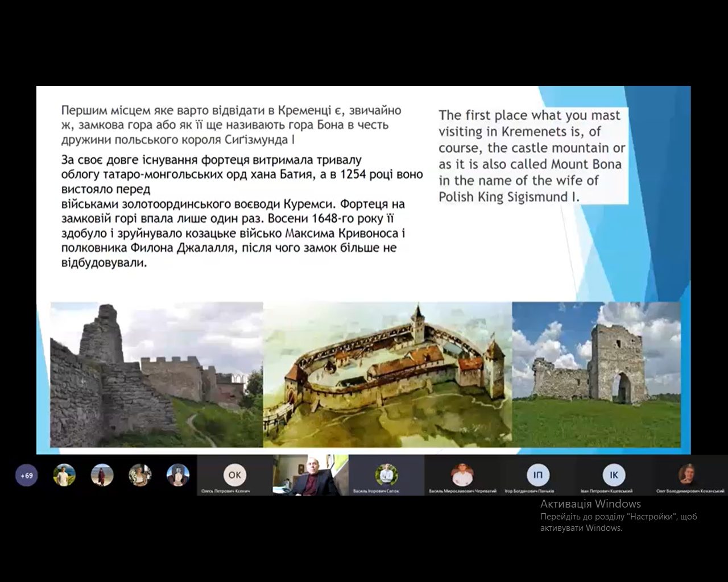Image resolution: width=728 pixels, height=582 pixels.
Task: Click third round avatar after +69 badge
Action: coord(140,475)
